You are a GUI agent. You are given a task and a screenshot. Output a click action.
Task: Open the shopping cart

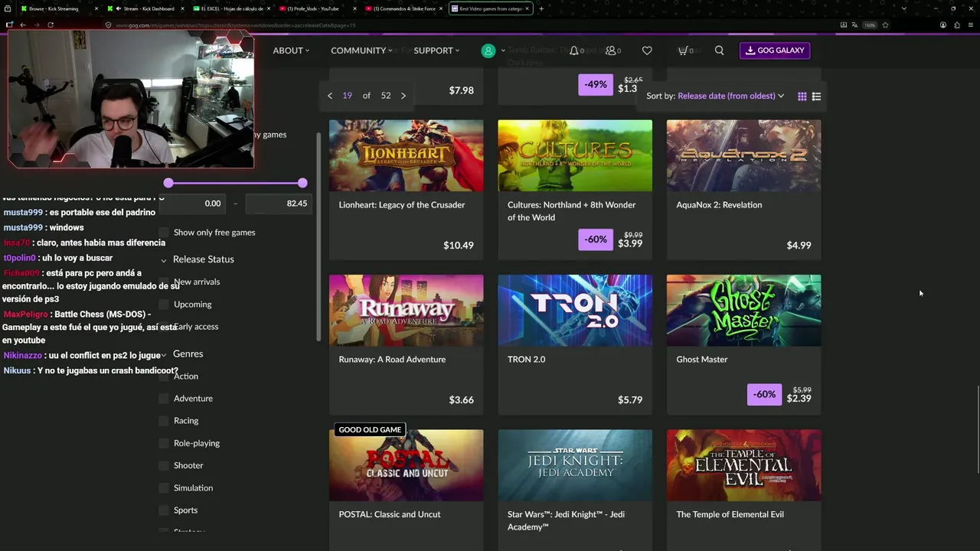click(683, 51)
